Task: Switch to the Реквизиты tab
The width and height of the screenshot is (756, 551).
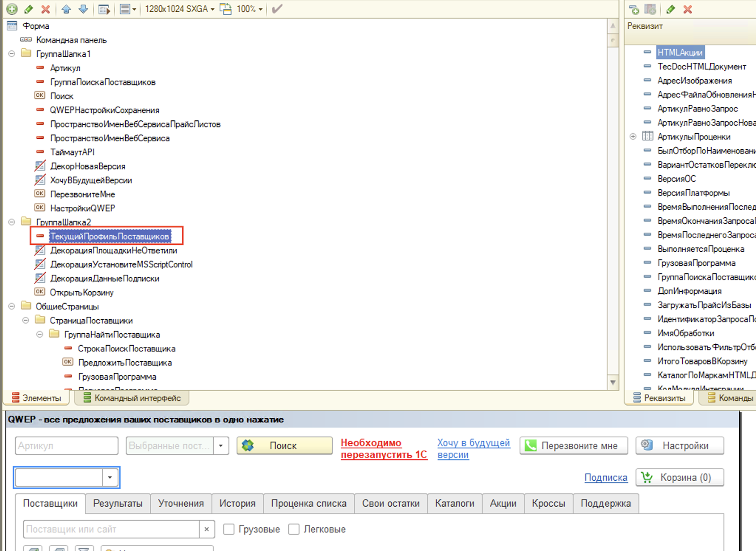Action: [x=660, y=398]
